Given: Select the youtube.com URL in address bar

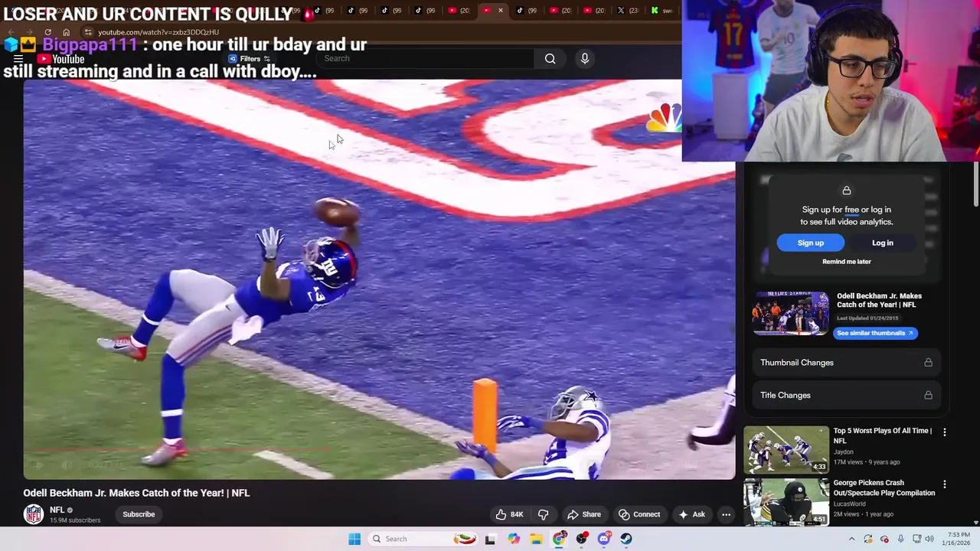Looking at the screenshot, I should click(158, 32).
